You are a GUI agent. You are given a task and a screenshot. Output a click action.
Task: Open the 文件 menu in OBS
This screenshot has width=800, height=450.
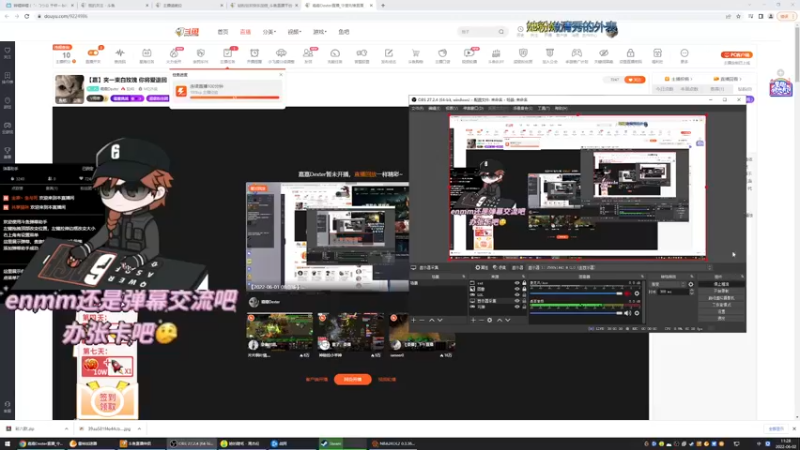click(x=417, y=108)
